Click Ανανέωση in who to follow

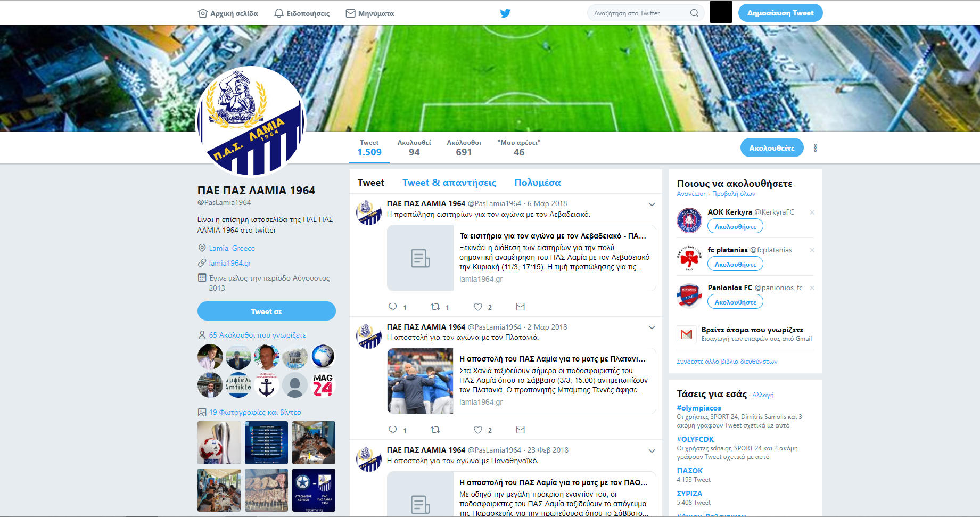pos(692,194)
